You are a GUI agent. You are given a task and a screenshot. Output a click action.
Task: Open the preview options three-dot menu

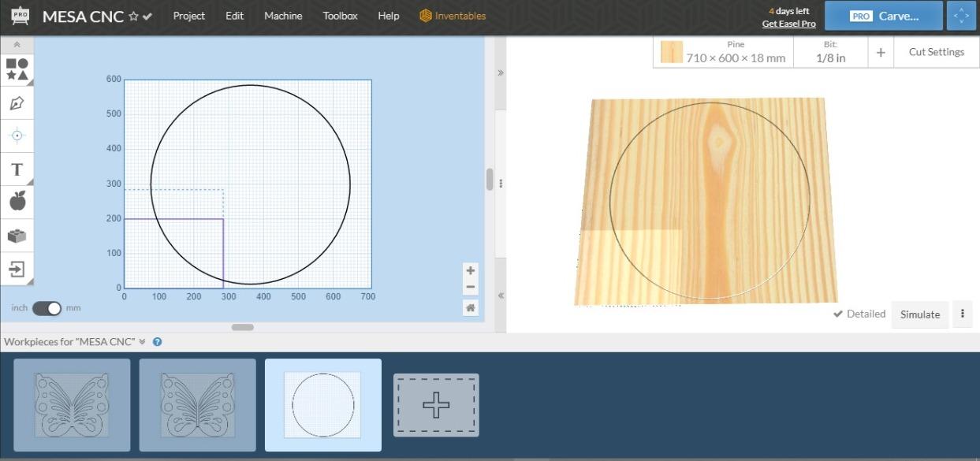pyautogui.click(x=962, y=314)
